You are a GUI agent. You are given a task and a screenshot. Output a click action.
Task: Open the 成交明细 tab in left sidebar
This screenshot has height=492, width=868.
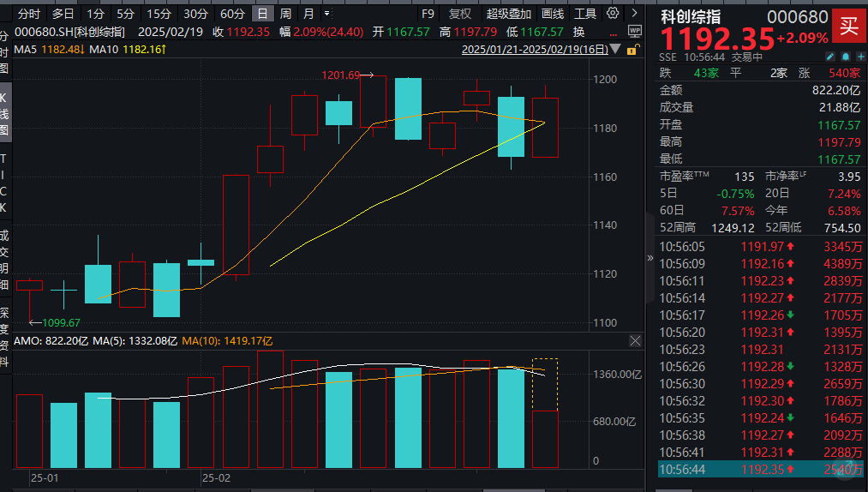click(5, 261)
